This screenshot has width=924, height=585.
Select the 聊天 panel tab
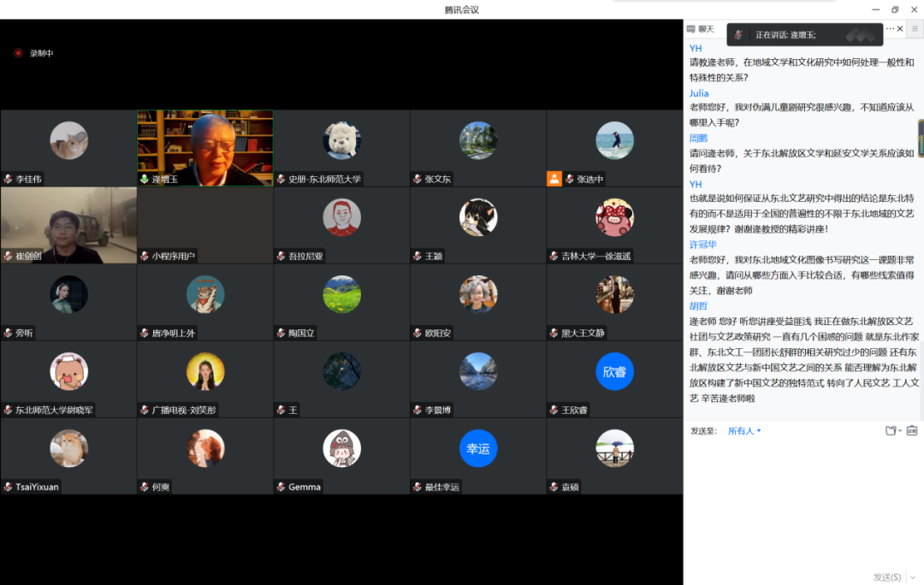700,29
